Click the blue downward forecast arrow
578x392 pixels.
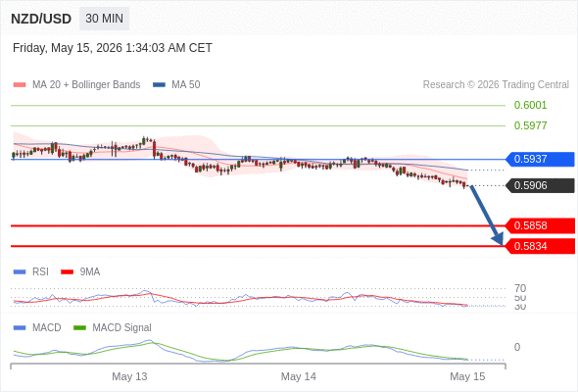[x=487, y=216]
